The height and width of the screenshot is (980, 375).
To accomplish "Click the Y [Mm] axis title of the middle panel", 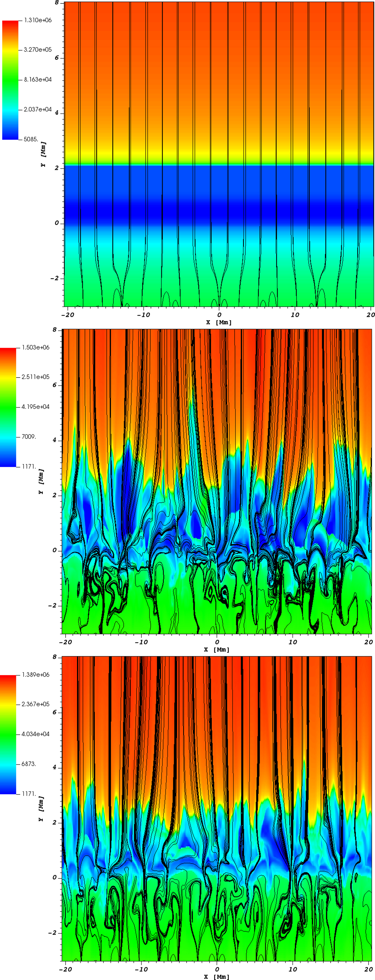I will point(42,482).
